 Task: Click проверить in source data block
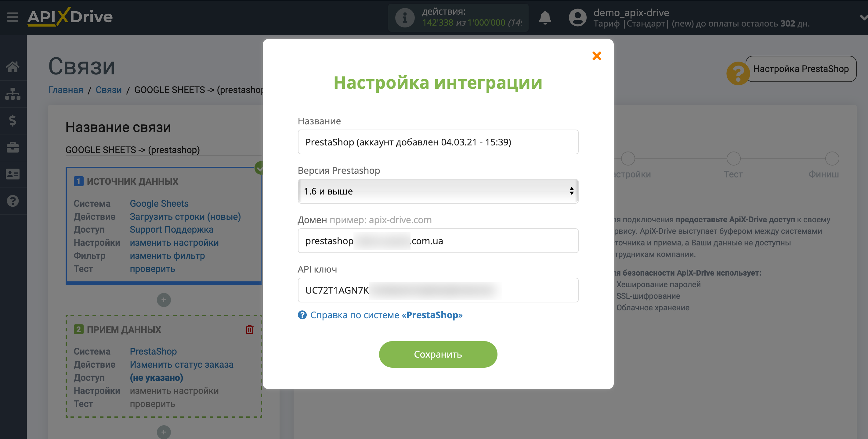152,269
